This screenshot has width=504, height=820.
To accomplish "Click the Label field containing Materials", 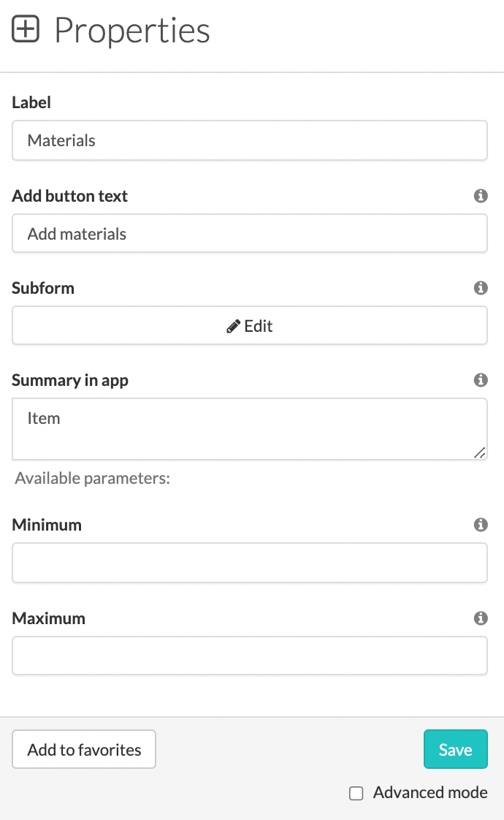I will pos(250,140).
